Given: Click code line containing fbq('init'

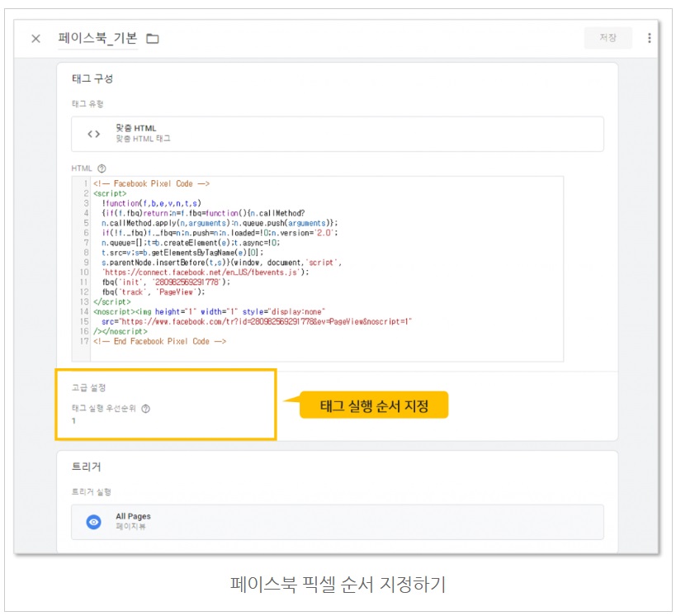Looking at the screenshot, I should (166, 282).
